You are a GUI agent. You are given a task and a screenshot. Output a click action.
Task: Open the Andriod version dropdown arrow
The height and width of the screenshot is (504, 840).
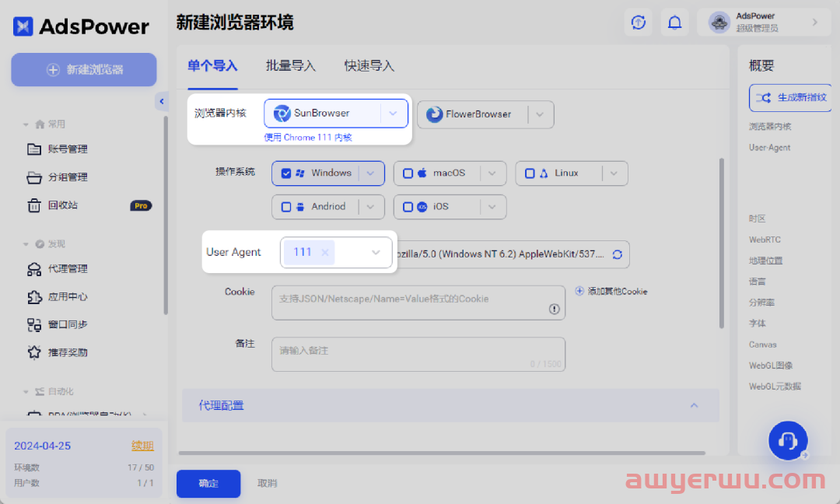click(370, 207)
